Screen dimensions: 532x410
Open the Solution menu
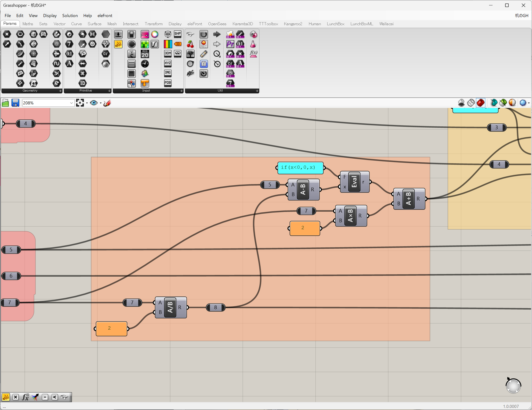70,16
